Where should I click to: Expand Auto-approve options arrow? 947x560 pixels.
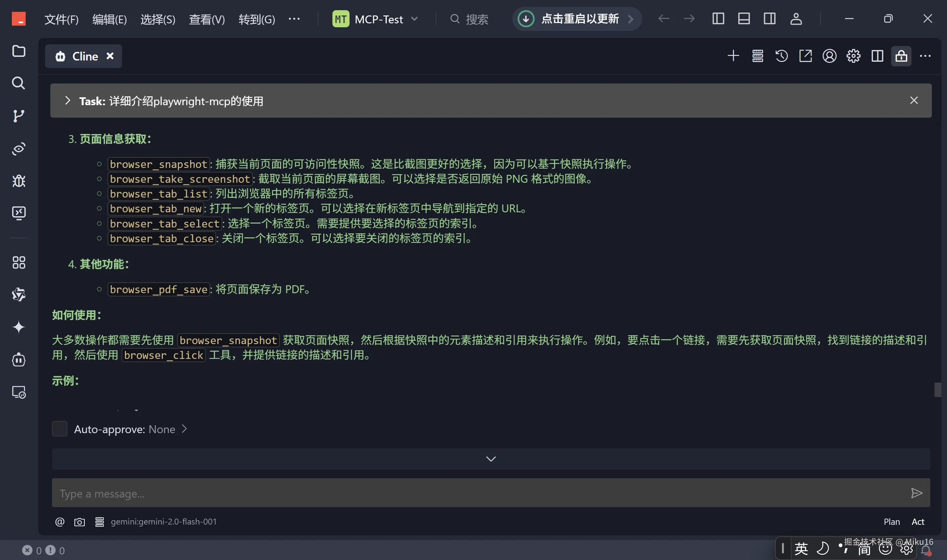pyautogui.click(x=184, y=429)
